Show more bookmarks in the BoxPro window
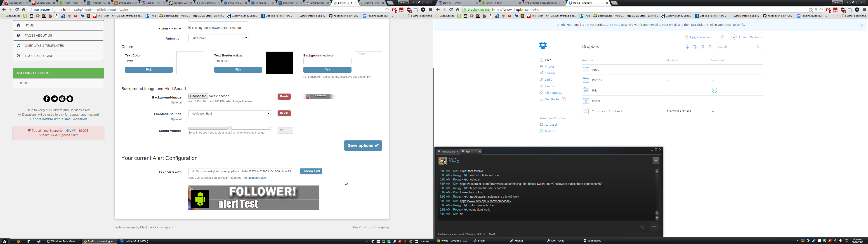 pos(403,16)
